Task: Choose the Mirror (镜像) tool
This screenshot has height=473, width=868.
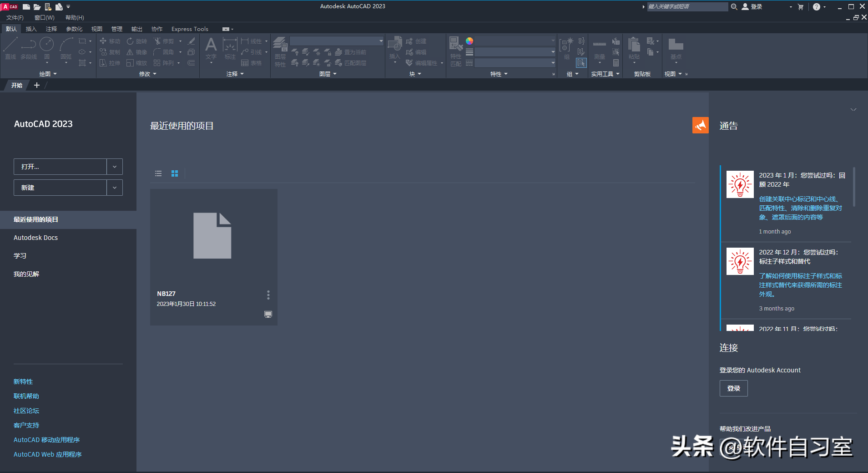Action: point(137,52)
